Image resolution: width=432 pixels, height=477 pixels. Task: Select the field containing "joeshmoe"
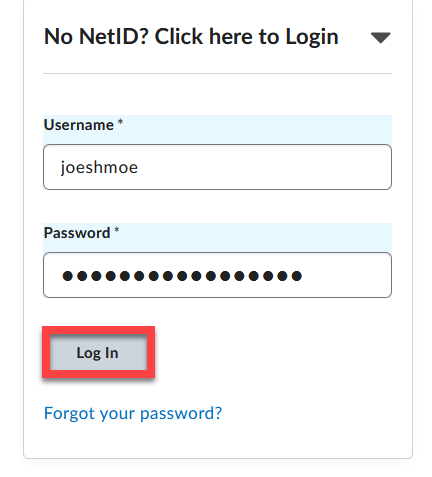click(217, 167)
